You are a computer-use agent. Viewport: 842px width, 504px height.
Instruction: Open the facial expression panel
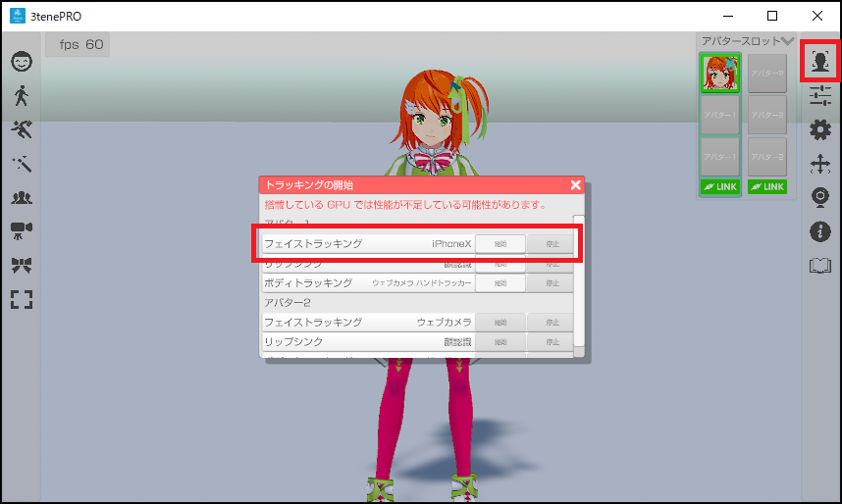coord(22,62)
